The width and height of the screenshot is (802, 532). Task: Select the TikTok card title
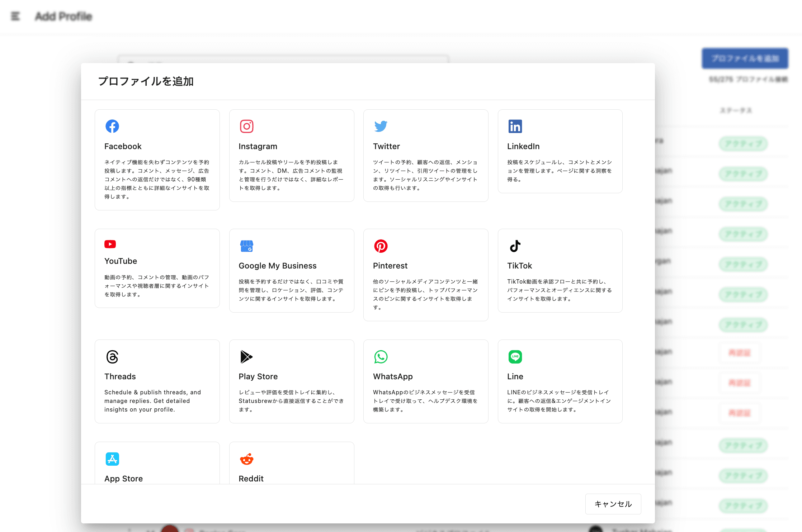[x=519, y=266]
